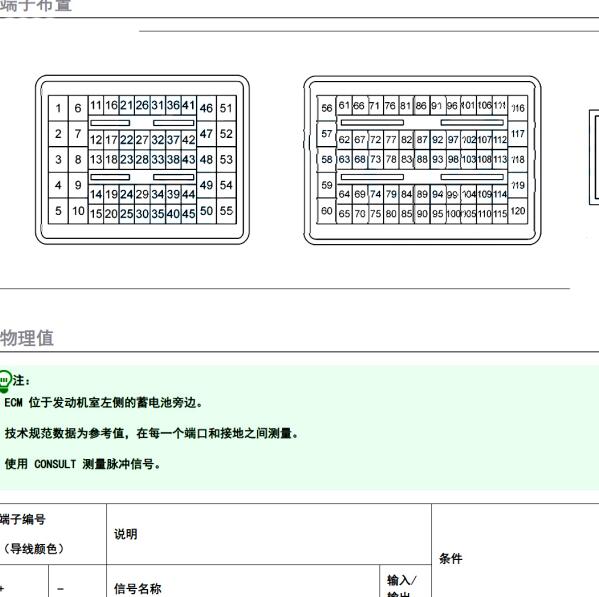Click the 端子编号 table header
This screenshot has height=597, width=599.
[23, 519]
